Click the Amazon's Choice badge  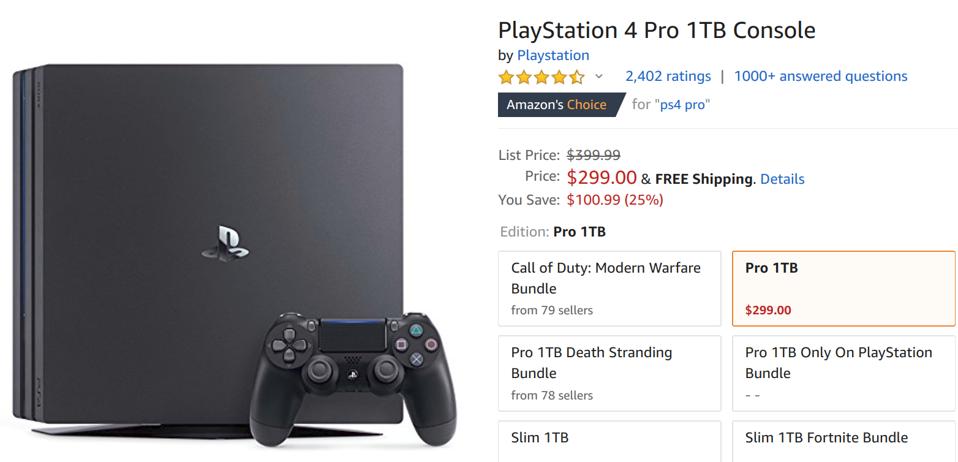(557, 104)
